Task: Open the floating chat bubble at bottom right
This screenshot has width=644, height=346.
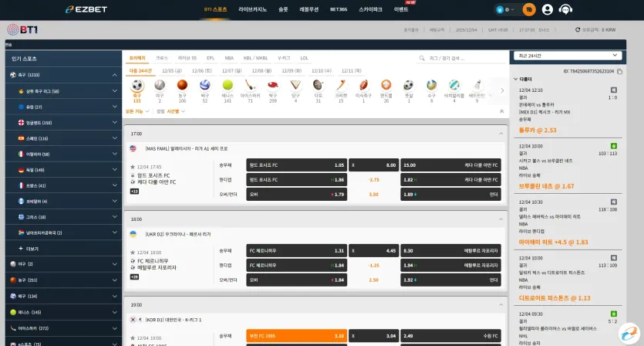Action: click(x=629, y=333)
